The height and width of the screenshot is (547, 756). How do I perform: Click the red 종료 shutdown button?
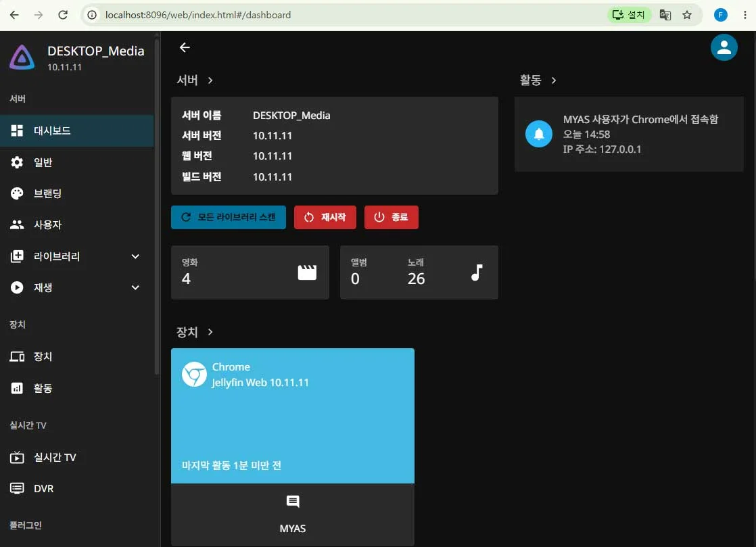[x=392, y=217]
